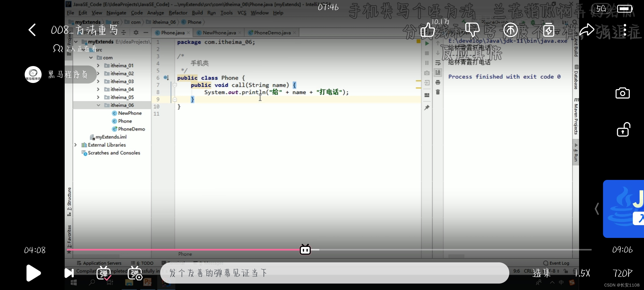Open the Edit menu
The height and width of the screenshot is (290, 644).
[83, 13]
